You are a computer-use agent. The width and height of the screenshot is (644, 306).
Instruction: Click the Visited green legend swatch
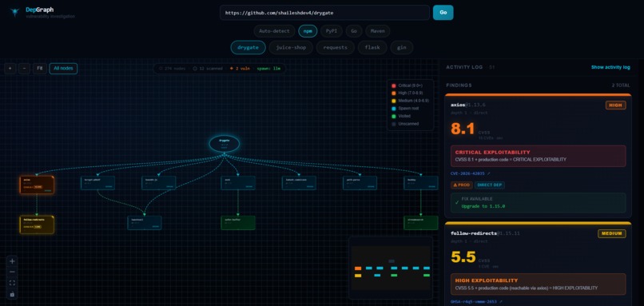[394, 116]
